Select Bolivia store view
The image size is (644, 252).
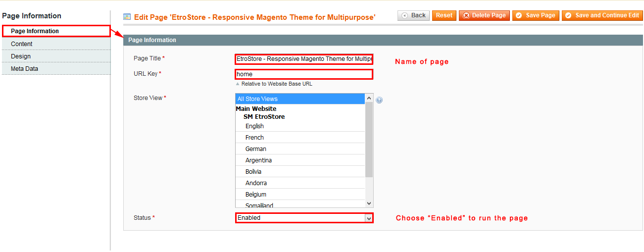click(300, 172)
